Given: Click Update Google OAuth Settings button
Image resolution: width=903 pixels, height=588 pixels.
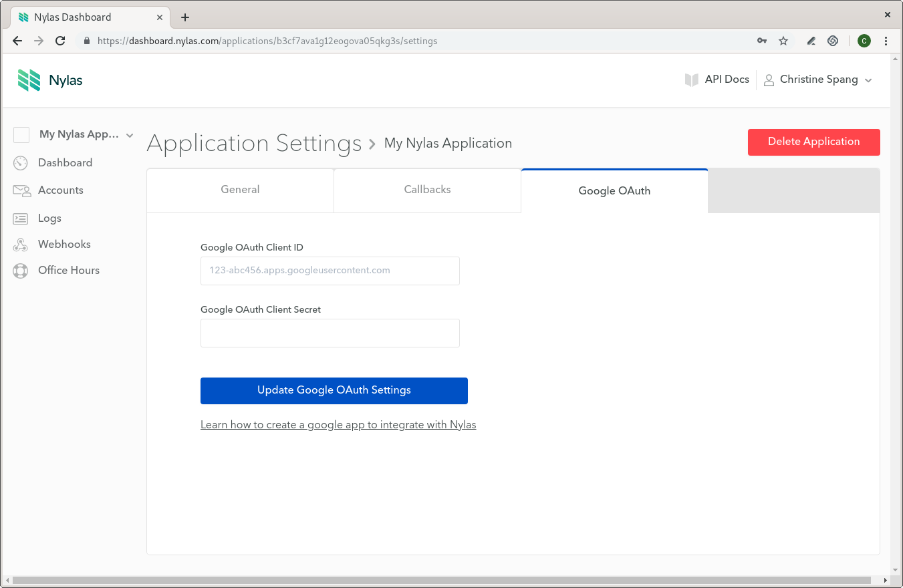Looking at the screenshot, I should point(334,391).
